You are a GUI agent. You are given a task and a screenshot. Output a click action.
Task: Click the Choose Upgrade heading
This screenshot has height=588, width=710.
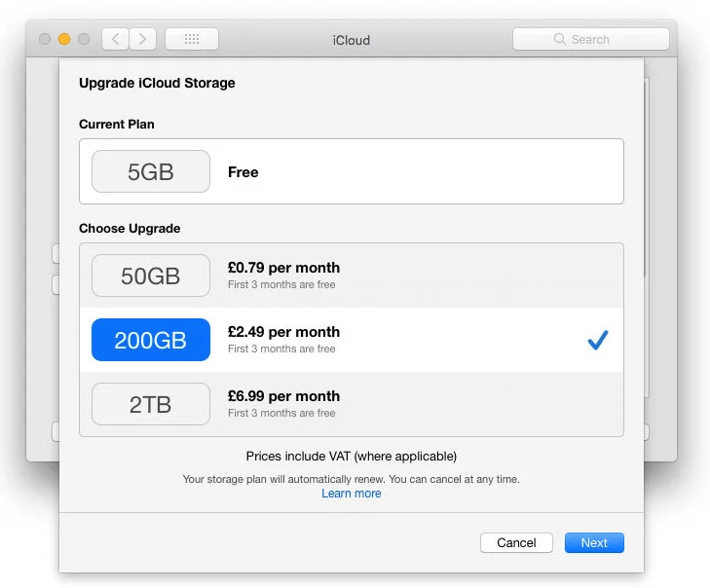click(x=130, y=229)
